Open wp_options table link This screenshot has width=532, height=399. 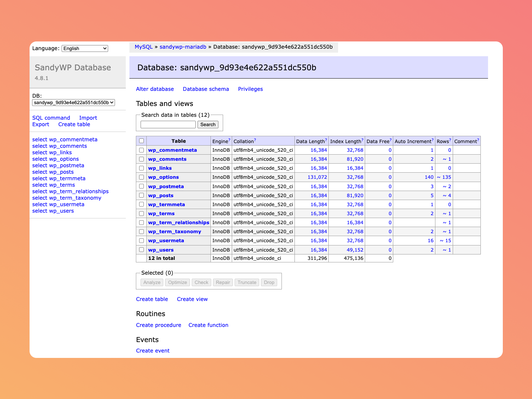click(164, 177)
